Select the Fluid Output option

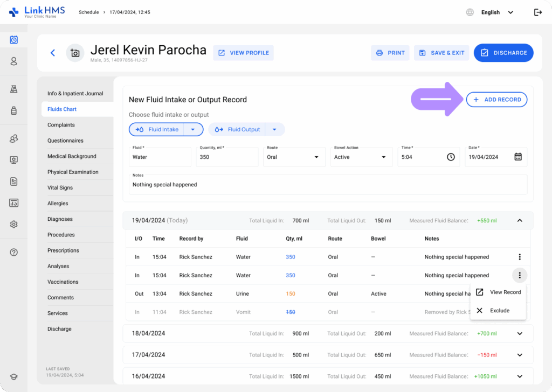tap(238, 129)
